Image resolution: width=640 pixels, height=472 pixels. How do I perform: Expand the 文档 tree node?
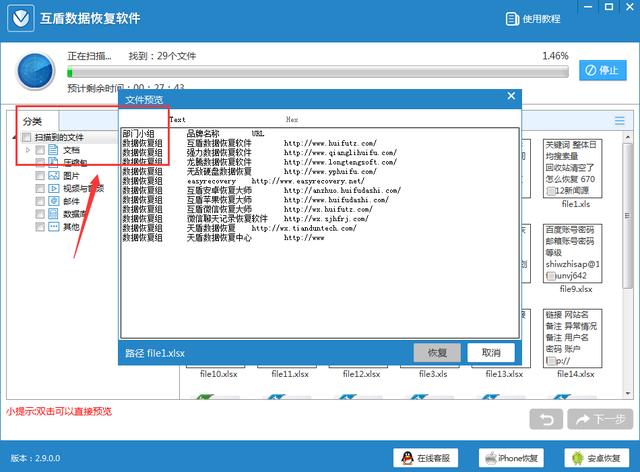[x=28, y=150]
